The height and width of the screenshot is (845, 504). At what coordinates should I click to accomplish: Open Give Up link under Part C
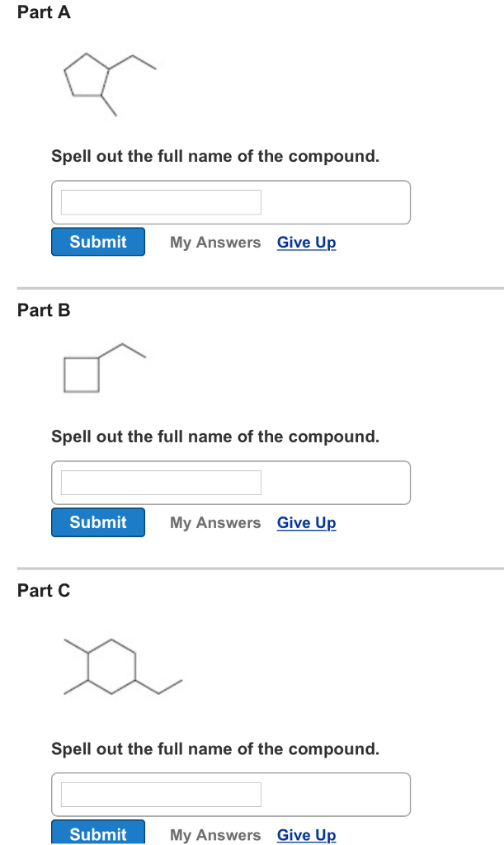click(306, 834)
